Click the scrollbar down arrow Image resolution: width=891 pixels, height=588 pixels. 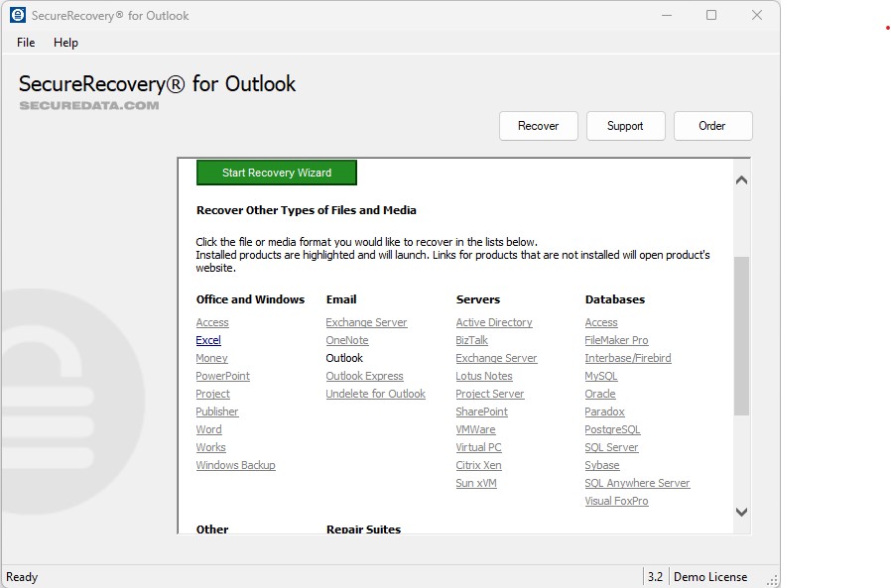point(741,513)
